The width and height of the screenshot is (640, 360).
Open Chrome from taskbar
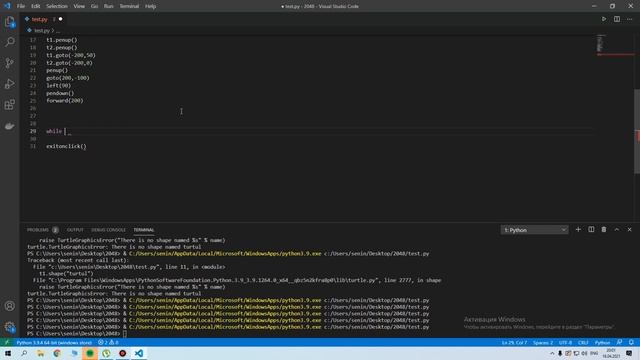pyautogui.click(x=57, y=353)
